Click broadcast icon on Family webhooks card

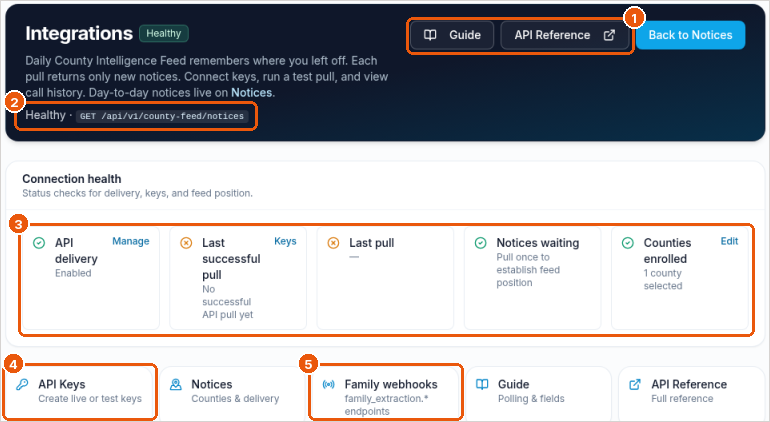point(329,384)
